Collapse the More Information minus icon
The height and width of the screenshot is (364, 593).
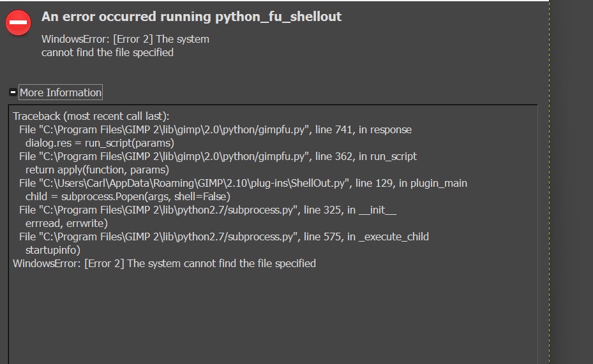tap(13, 92)
